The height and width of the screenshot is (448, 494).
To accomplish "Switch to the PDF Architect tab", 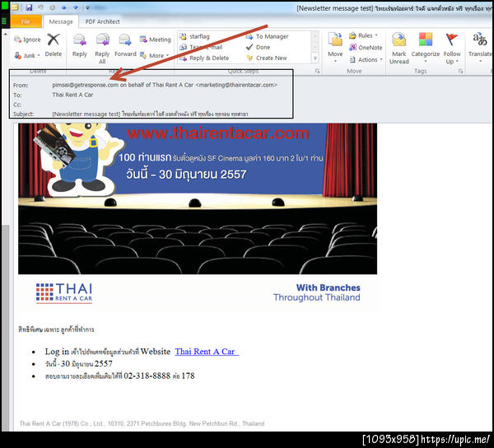I will click(x=102, y=21).
